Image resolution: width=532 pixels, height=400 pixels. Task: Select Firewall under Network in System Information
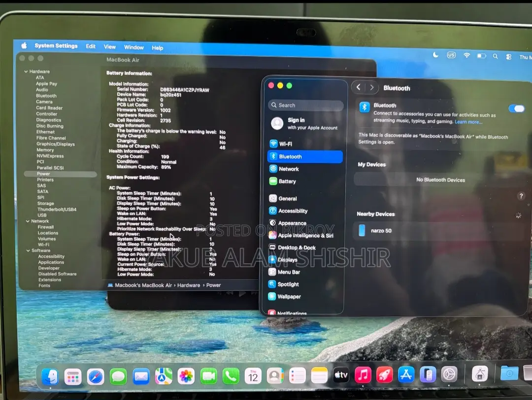pos(46,227)
